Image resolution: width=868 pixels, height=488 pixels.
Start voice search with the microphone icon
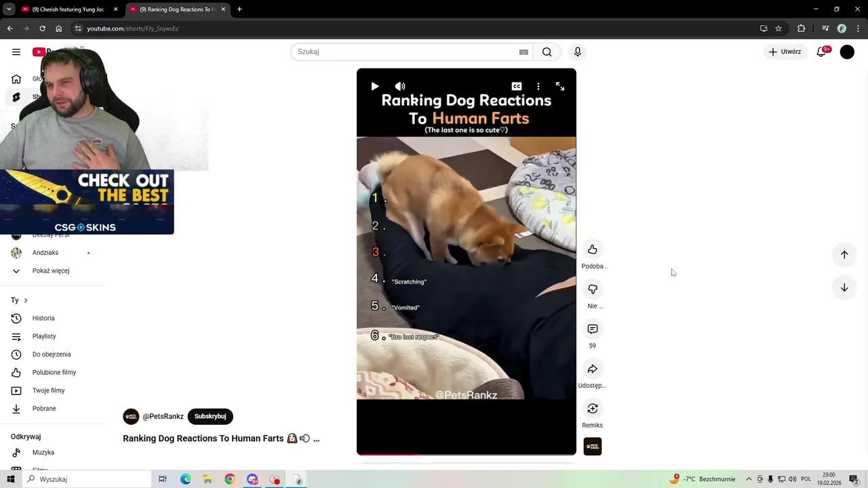578,52
